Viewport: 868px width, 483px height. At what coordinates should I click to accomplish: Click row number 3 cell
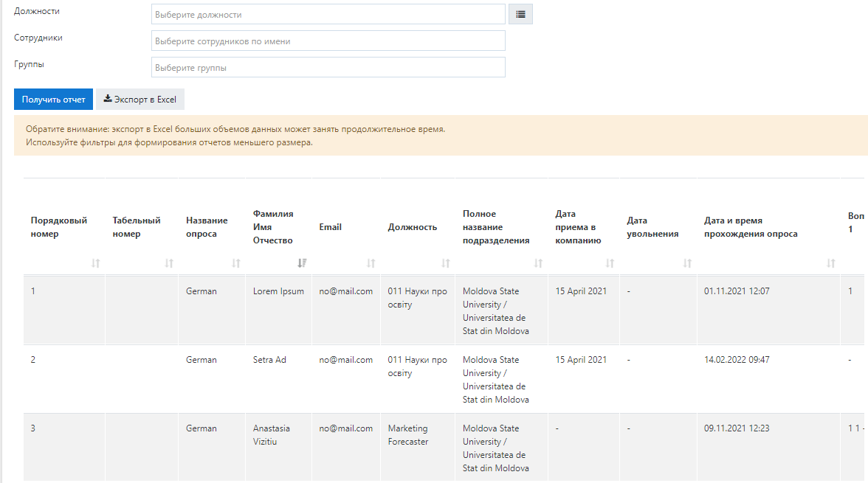[33, 428]
